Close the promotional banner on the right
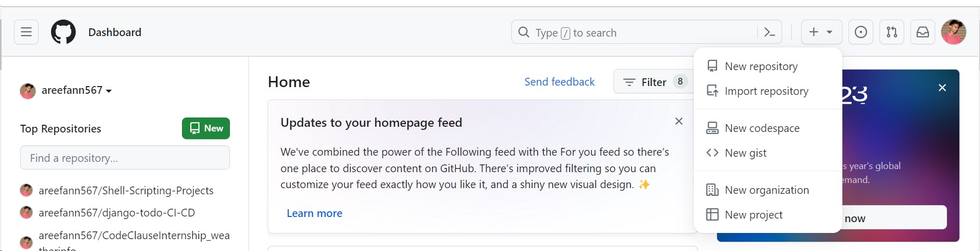 point(942,88)
